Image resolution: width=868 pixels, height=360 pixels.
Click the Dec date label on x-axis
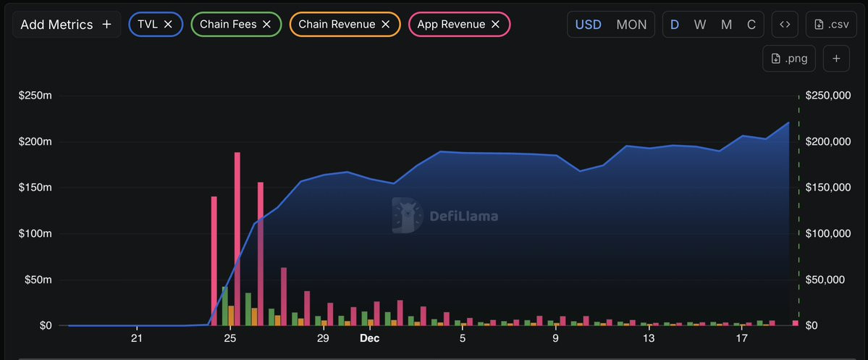(369, 338)
